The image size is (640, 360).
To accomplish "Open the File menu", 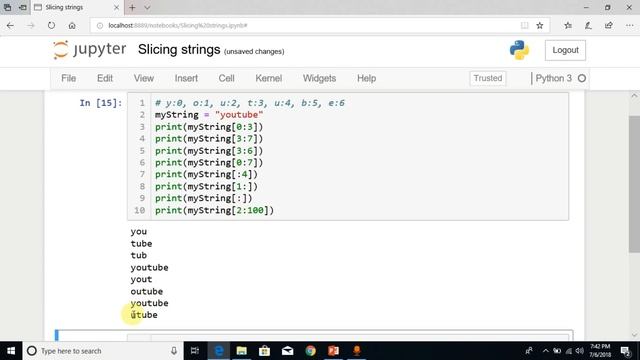I will [x=69, y=78].
